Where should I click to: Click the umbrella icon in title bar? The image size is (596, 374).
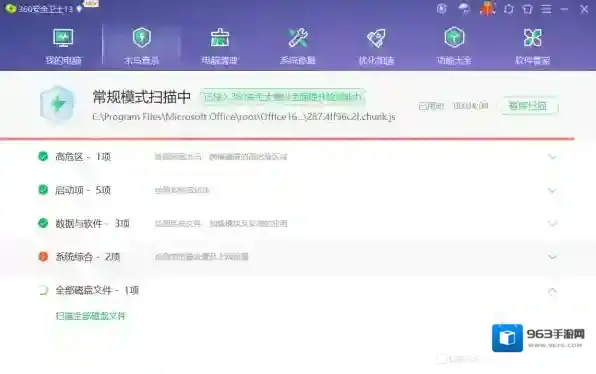[x=464, y=8]
